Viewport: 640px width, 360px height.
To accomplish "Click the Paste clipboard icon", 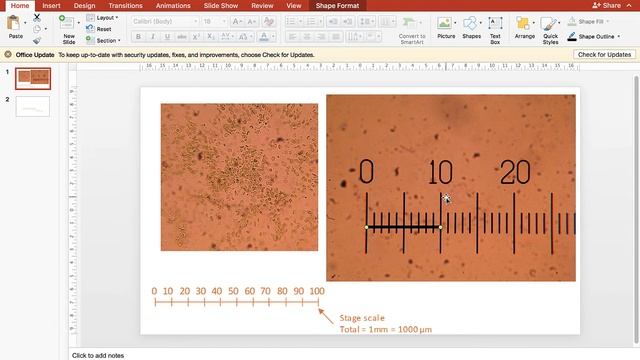I will point(13,23).
